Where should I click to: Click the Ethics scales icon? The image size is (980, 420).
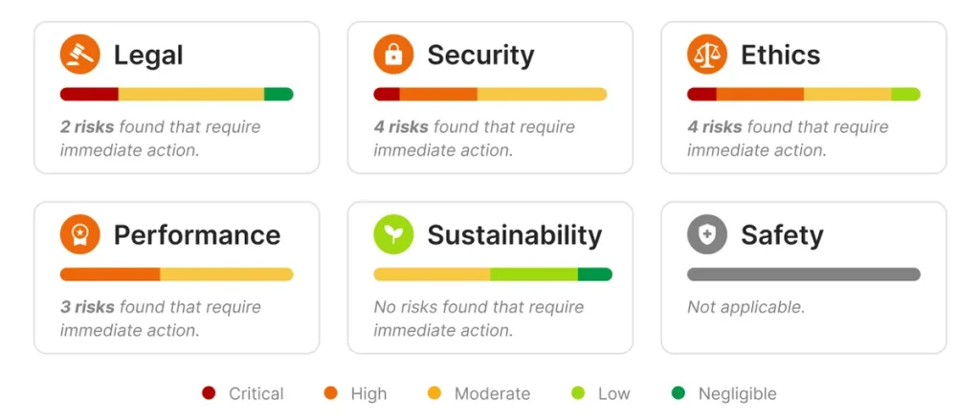click(x=707, y=55)
